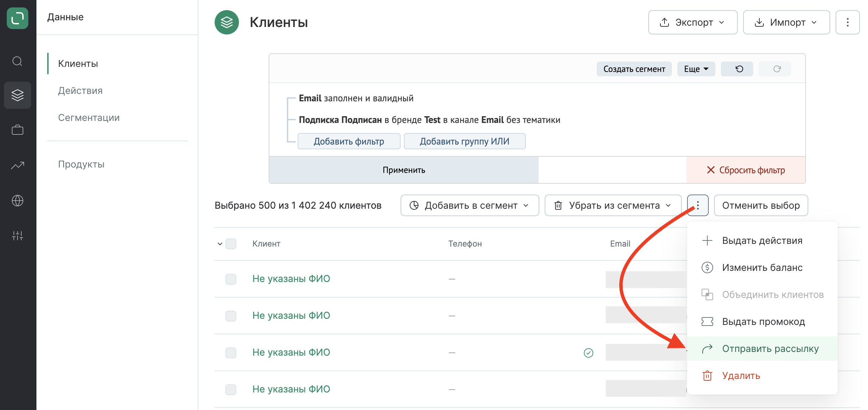Viewport: 868px width, 410px height.
Task: Open the Клиенты sidebar section
Action: coord(78,63)
